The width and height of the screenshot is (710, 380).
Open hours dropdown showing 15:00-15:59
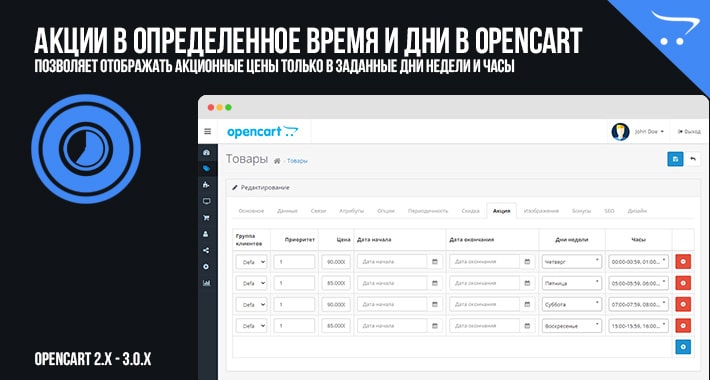coord(638,326)
